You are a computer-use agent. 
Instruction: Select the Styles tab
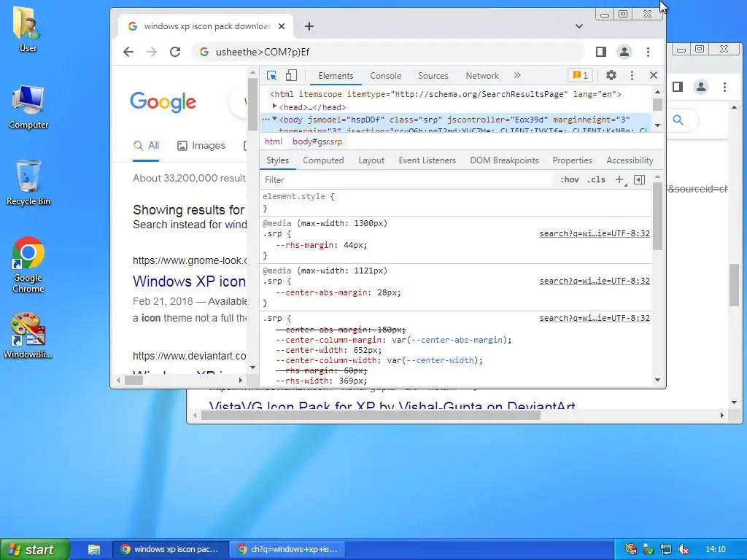[277, 160]
